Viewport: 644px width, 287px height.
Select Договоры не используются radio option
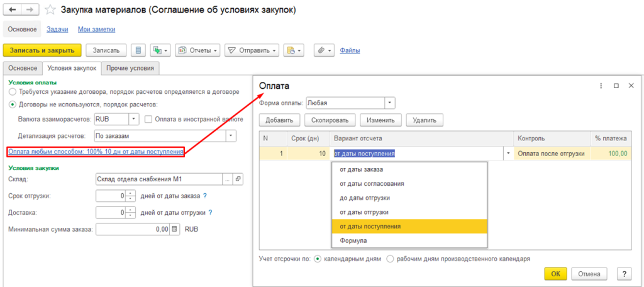tap(13, 104)
